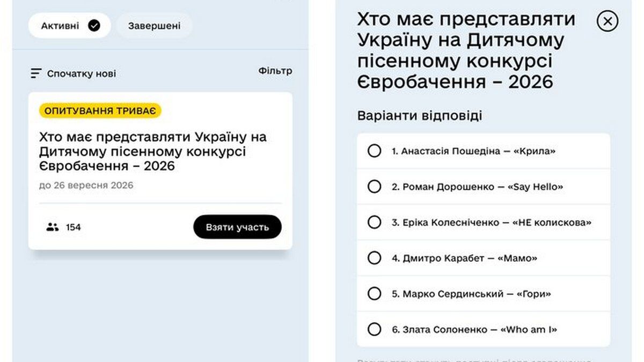Click the Взяти участь button
Image resolution: width=644 pixels, height=362 pixels.
tap(237, 227)
